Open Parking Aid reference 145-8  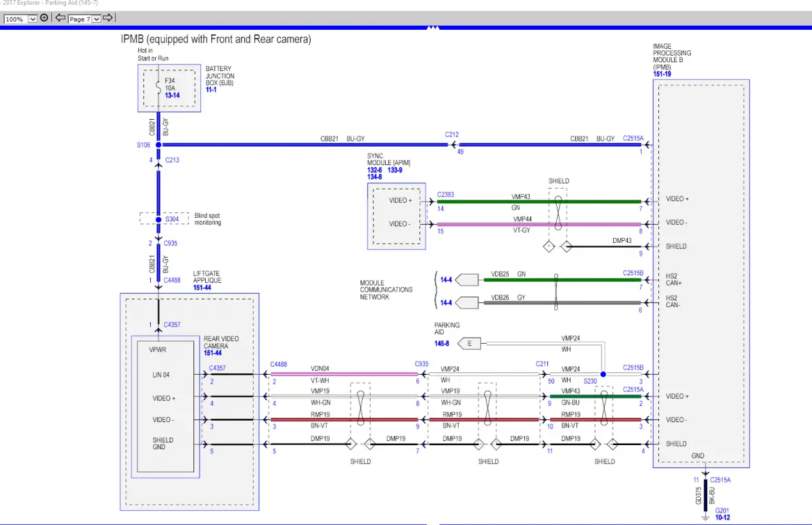442,344
